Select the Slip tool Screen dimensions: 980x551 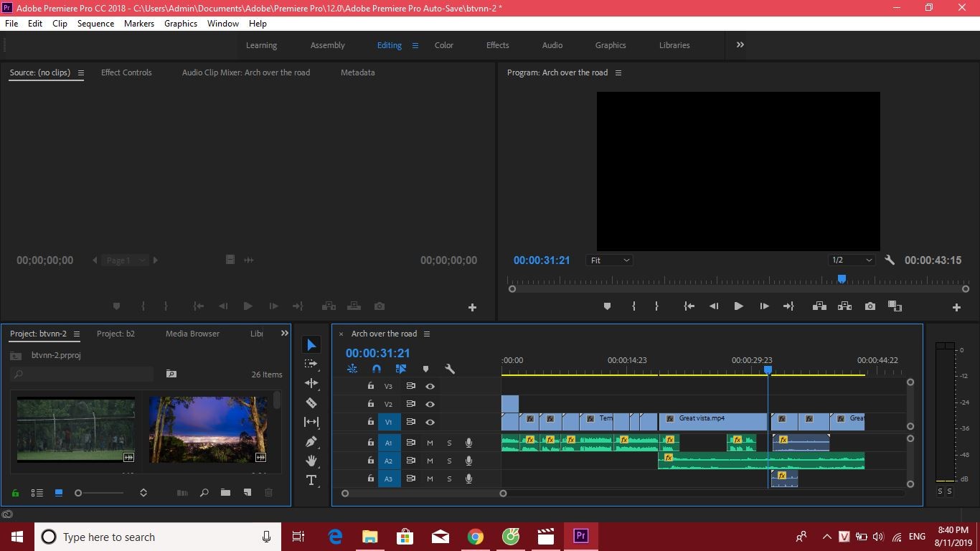coord(311,422)
